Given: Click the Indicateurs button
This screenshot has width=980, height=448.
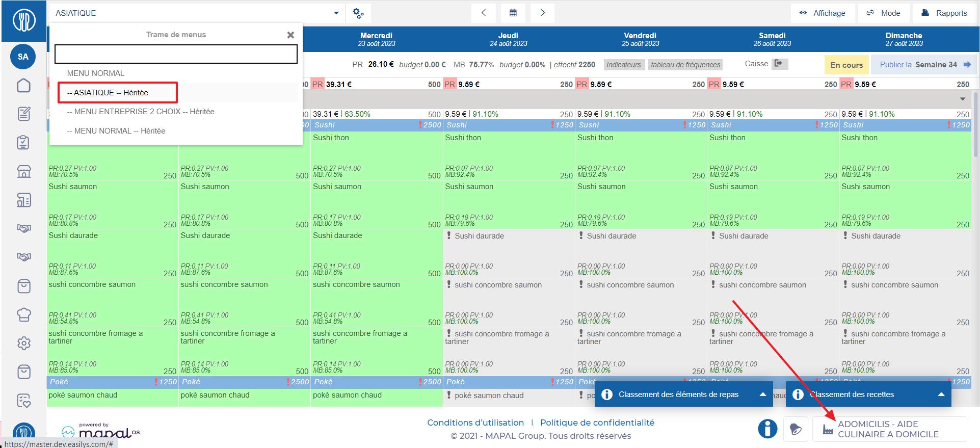Looking at the screenshot, I should tap(624, 65).
